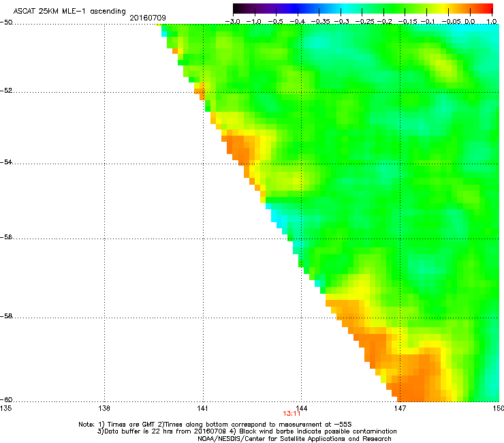Click the color bar above the scale labels
The height and width of the screenshot is (443, 504).
pos(363,9)
